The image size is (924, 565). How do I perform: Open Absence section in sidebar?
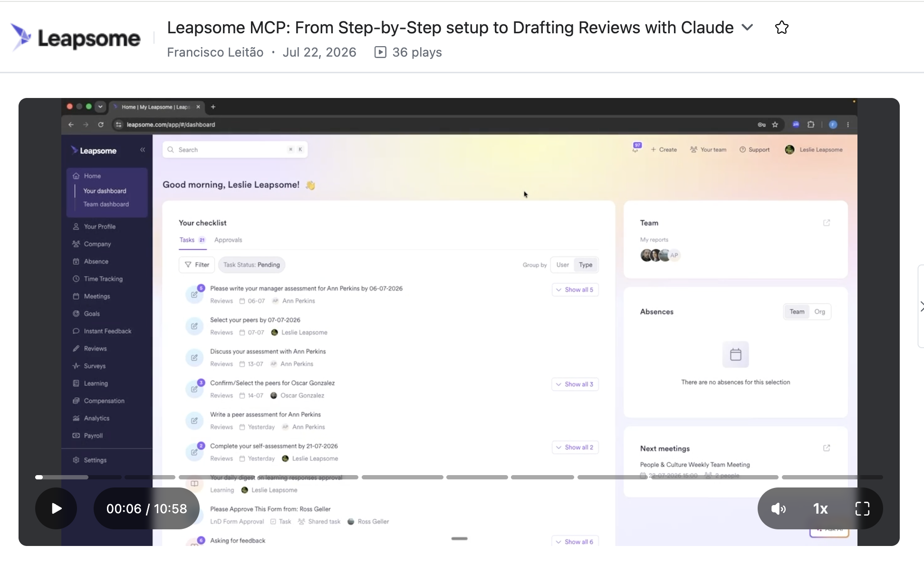(x=96, y=262)
